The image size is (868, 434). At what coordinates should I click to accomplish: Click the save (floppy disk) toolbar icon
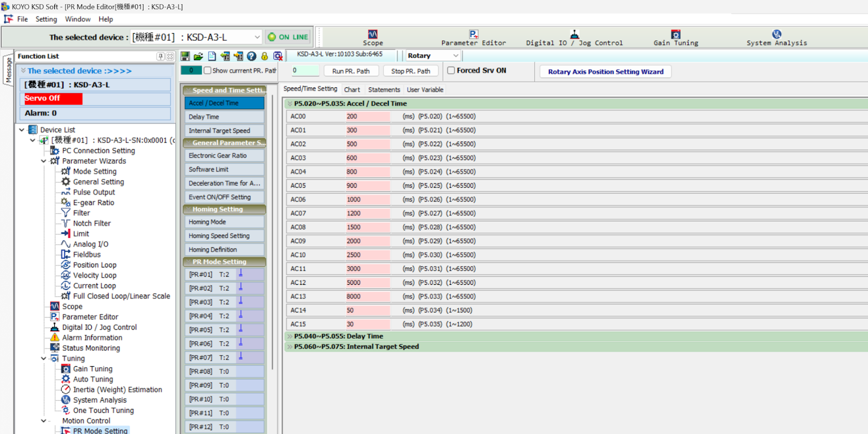pyautogui.click(x=185, y=56)
